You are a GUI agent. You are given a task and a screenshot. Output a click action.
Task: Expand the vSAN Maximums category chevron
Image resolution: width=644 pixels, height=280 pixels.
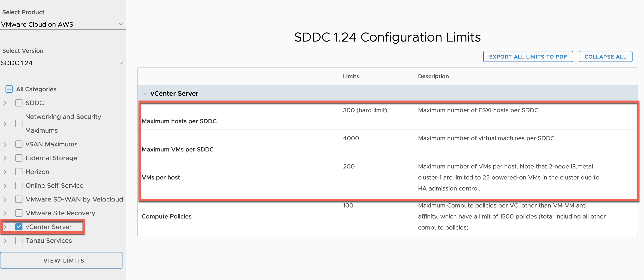pos(5,144)
